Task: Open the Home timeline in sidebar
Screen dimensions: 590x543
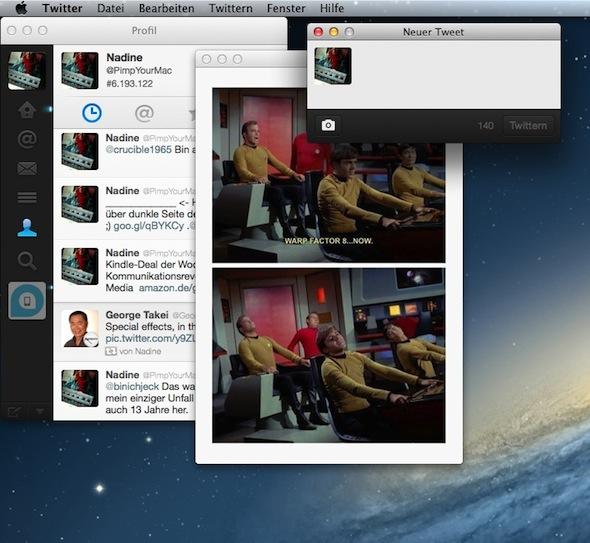Action: click(x=27, y=110)
